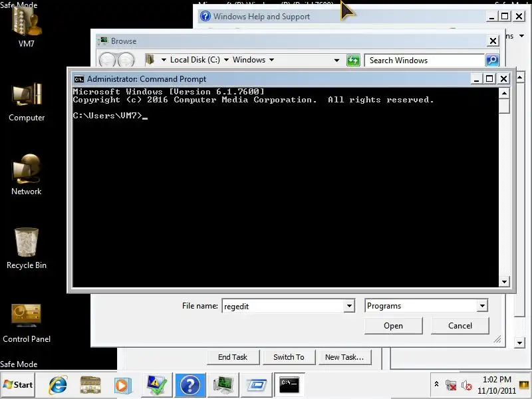Open Windows Explorer from the taskbar
The height and width of the screenshot is (399, 532).
tap(90, 385)
